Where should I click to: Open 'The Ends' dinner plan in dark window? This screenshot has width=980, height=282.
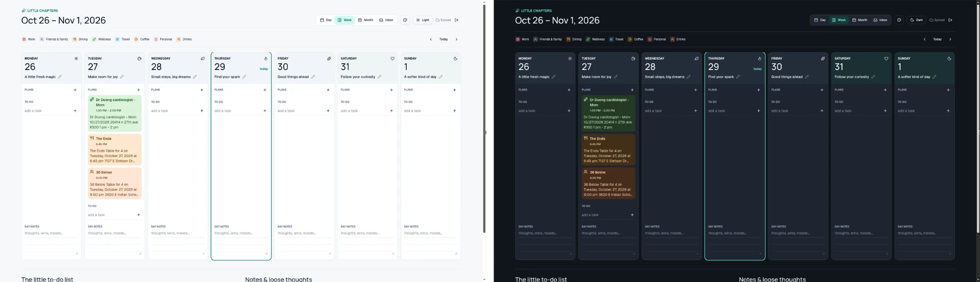608,150
